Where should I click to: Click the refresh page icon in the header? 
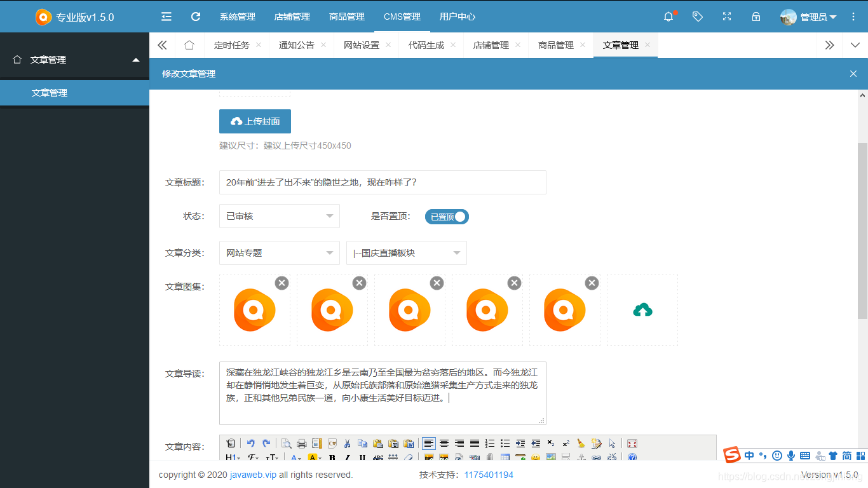click(196, 17)
